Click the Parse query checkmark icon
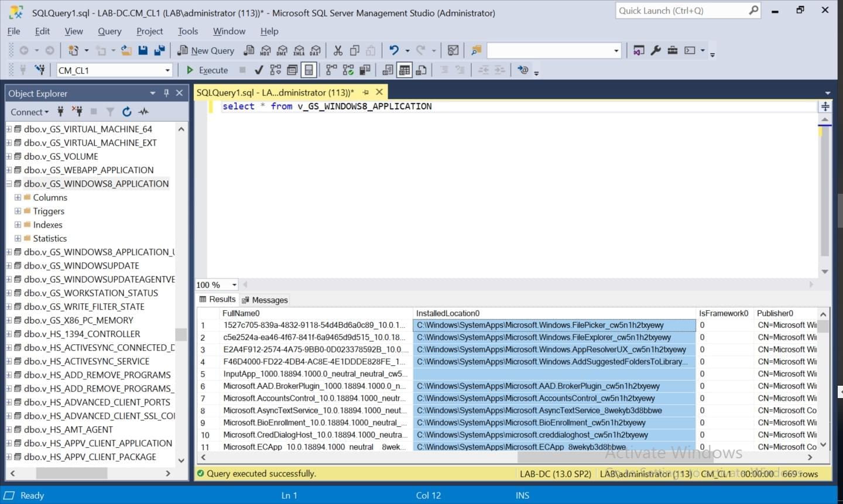This screenshot has height=504, width=843. 259,70
